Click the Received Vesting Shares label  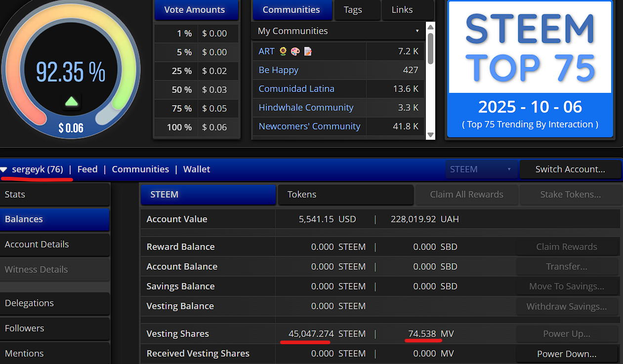pyautogui.click(x=198, y=354)
